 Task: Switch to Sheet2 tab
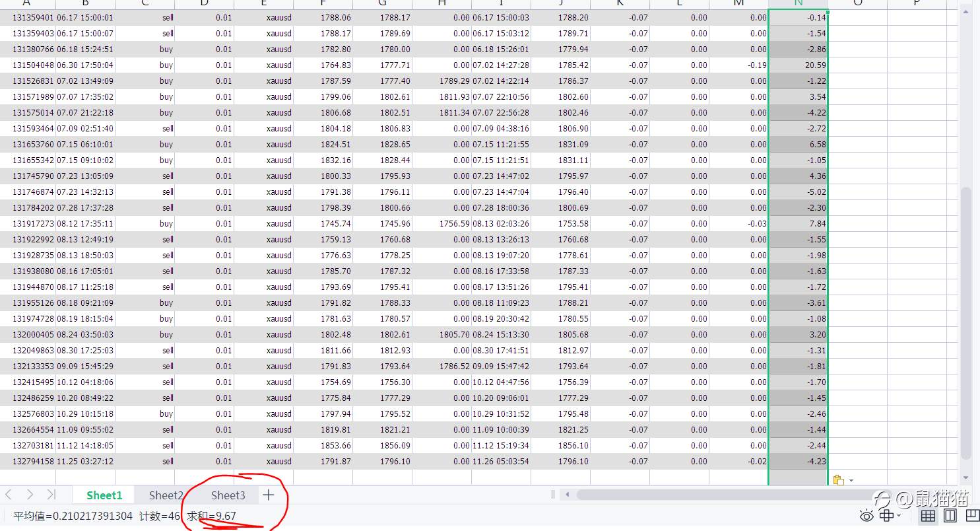(166, 495)
